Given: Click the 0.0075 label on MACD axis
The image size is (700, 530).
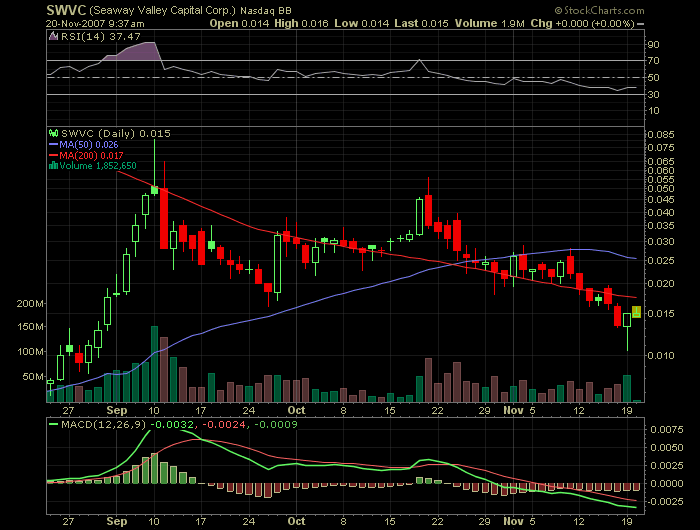Looking at the screenshot, I should [667, 430].
